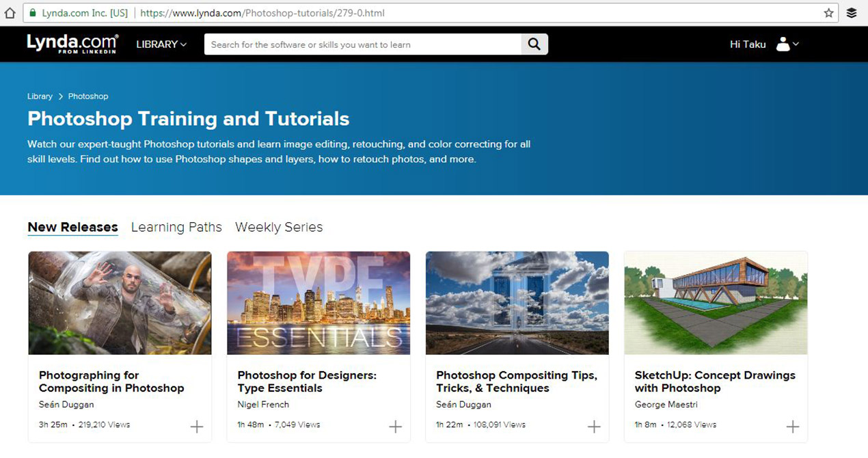The height and width of the screenshot is (458, 868).
Task: Click the 108,091 Views text
Action: [500, 425]
